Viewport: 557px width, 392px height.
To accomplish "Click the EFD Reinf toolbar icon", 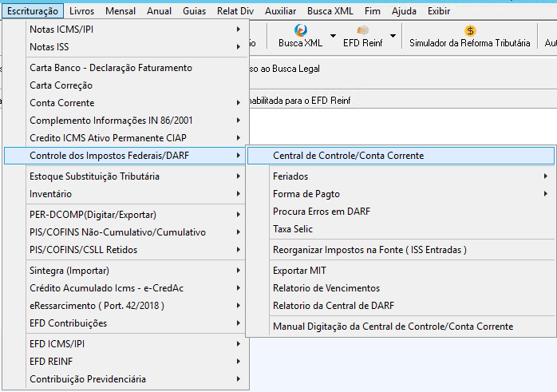I will click(x=363, y=30).
